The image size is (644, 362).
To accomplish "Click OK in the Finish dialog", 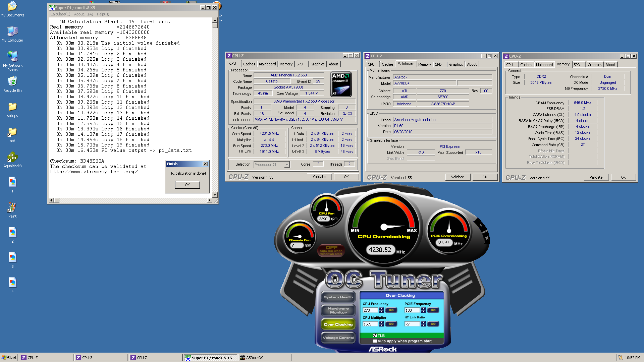I will 187,185.
